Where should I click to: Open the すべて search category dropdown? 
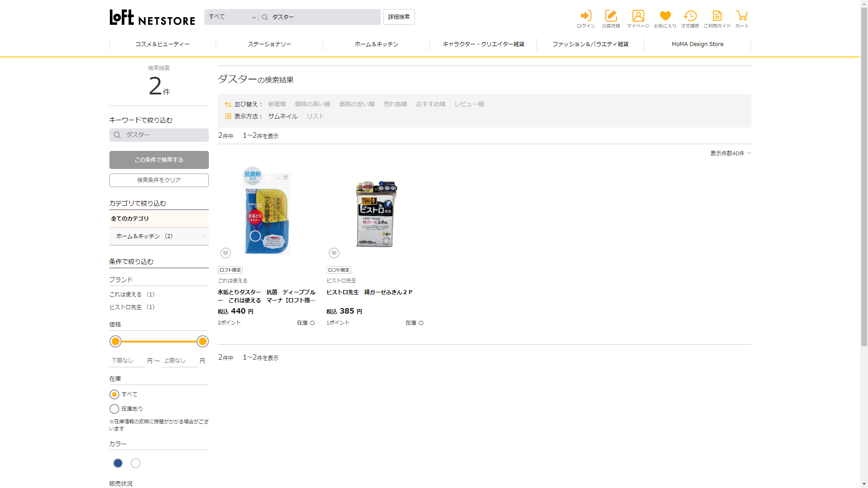coord(232,17)
